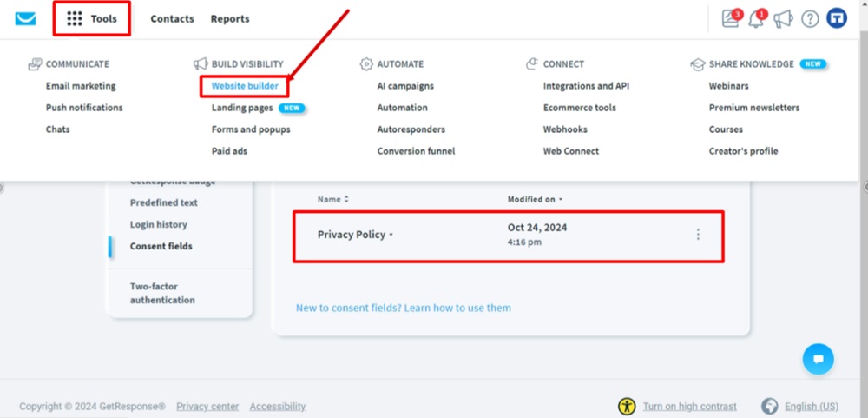Open Predefined text in settings sidebar
Viewport: 868px width, 418px height.
coord(164,202)
